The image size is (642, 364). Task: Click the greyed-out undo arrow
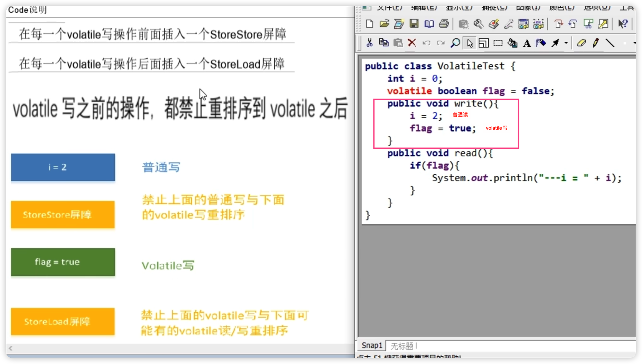tap(426, 43)
